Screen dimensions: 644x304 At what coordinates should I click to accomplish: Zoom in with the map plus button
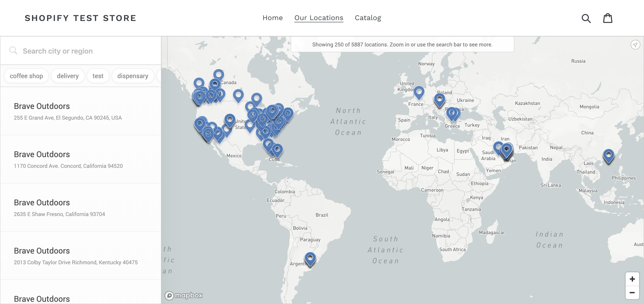coord(632,279)
